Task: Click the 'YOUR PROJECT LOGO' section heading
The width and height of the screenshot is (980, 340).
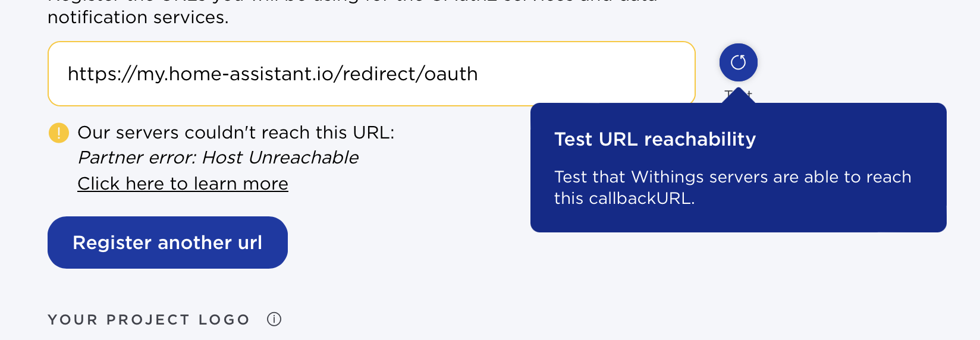Action: [x=149, y=320]
